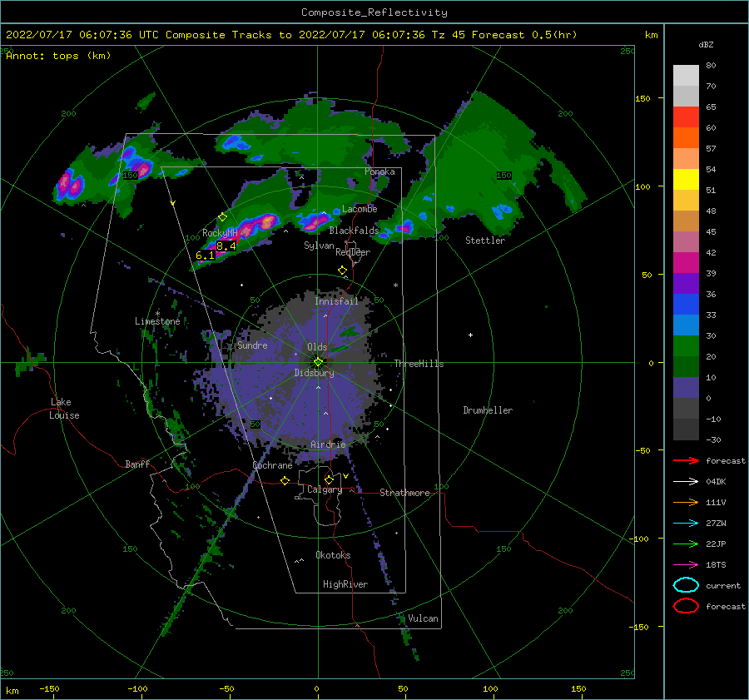Click the Strathmore city label
The height and width of the screenshot is (700, 749).
404,493
